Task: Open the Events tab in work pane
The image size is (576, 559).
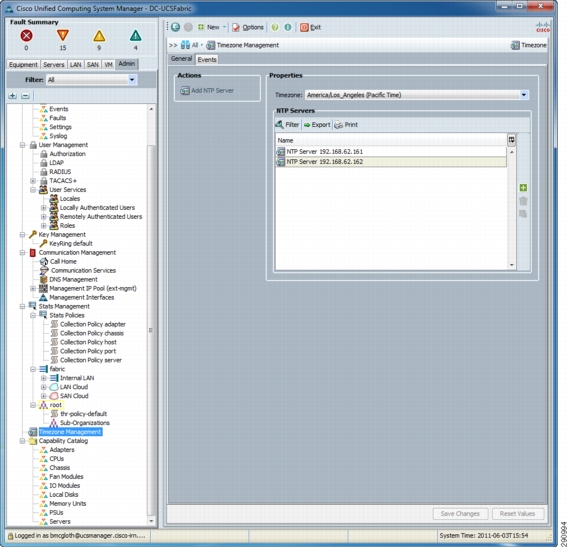Action: [x=207, y=59]
